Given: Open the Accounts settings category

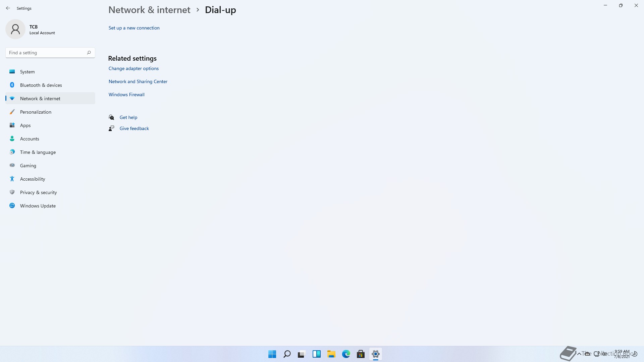Looking at the screenshot, I should 50,139.
